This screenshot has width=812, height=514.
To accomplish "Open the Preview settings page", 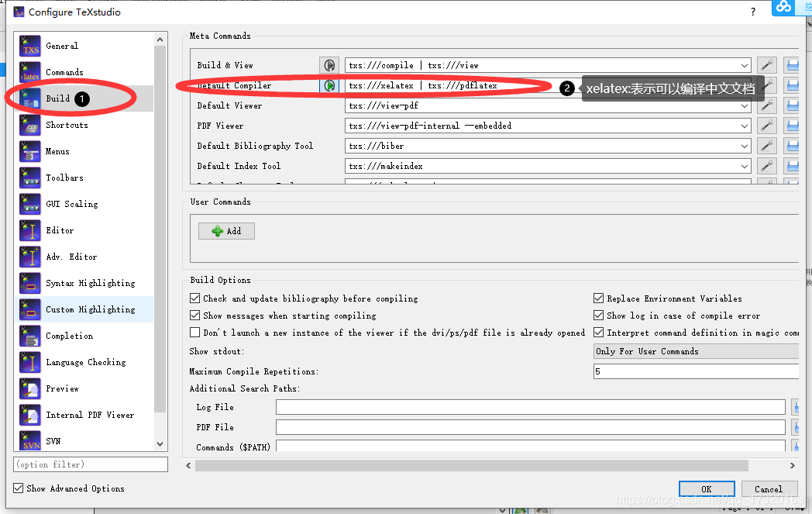I will click(85, 388).
